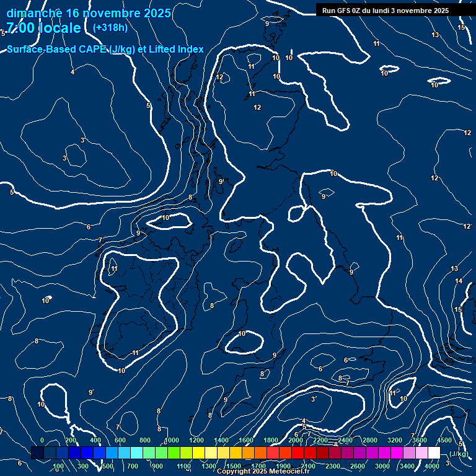This screenshot has height=476, width=476.
Task: Click the bright cyan legend swatch above 700
Action: click(136, 452)
